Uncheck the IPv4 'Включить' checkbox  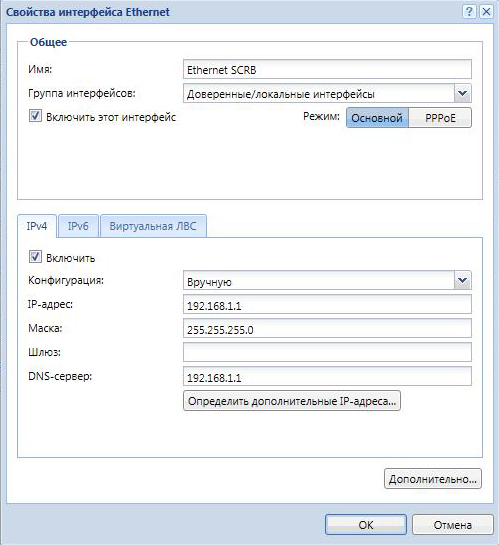(35, 257)
